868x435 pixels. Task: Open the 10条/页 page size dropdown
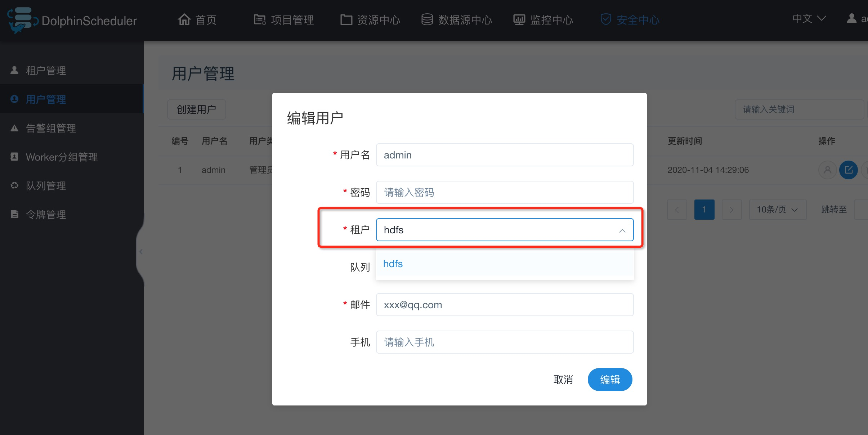(x=777, y=210)
